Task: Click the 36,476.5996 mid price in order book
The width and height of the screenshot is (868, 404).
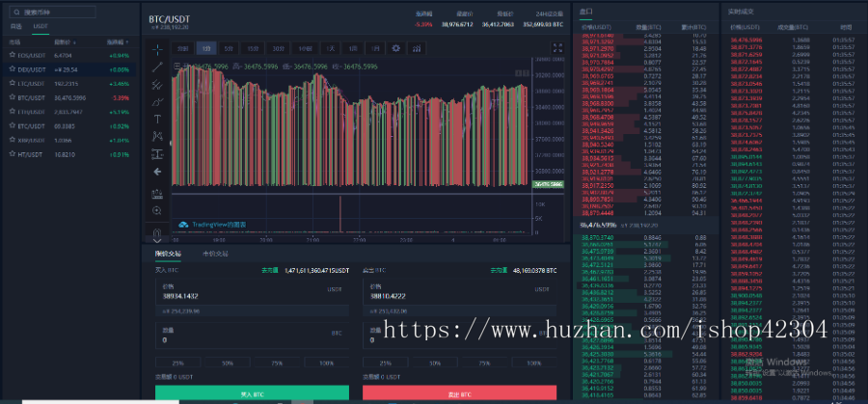Action: (x=597, y=226)
